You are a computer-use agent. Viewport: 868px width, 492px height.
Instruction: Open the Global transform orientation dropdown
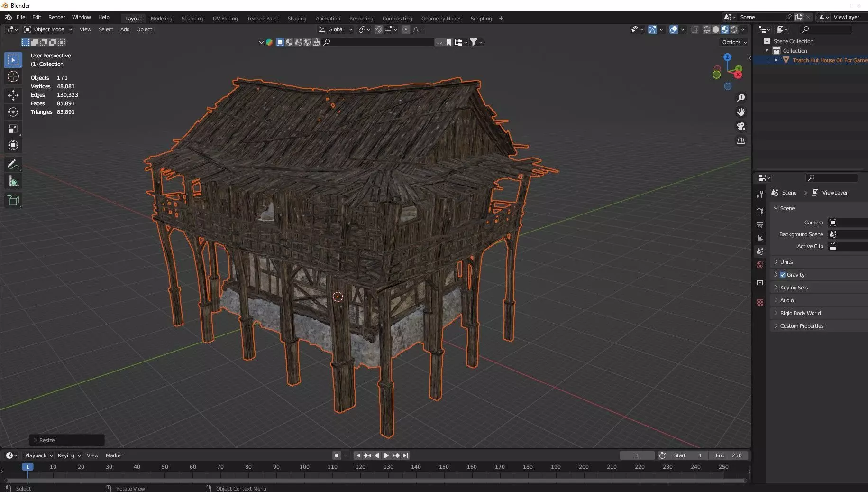(x=336, y=29)
